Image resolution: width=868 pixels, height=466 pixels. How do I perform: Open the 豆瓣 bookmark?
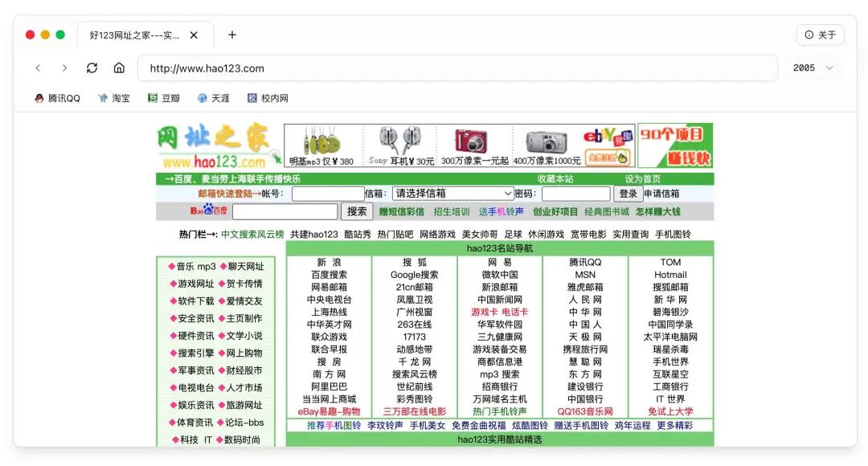(164, 98)
